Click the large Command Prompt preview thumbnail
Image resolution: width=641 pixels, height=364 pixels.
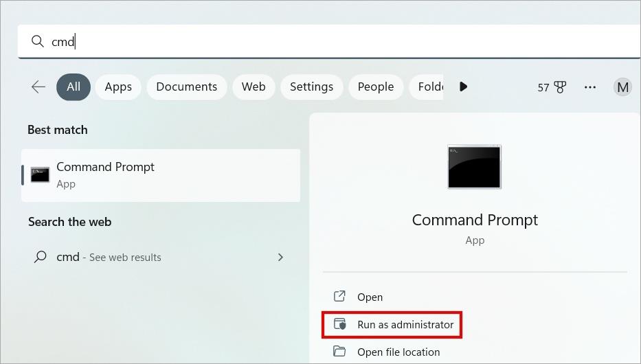click(474, 167)
